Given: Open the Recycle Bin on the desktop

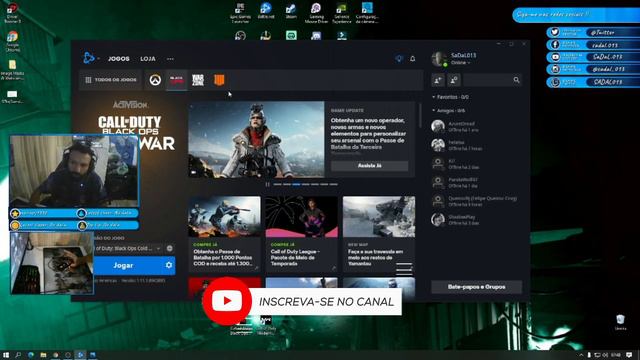Looking at the screenshot, I should [x=620, y=322].
